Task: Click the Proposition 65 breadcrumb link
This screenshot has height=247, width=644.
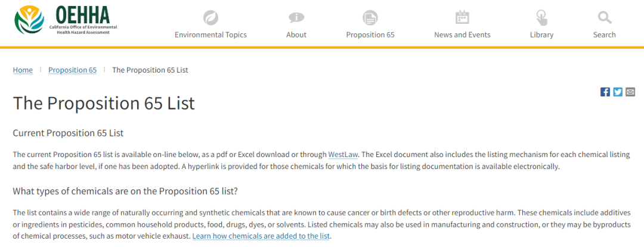Action: (x=72, y=70)
